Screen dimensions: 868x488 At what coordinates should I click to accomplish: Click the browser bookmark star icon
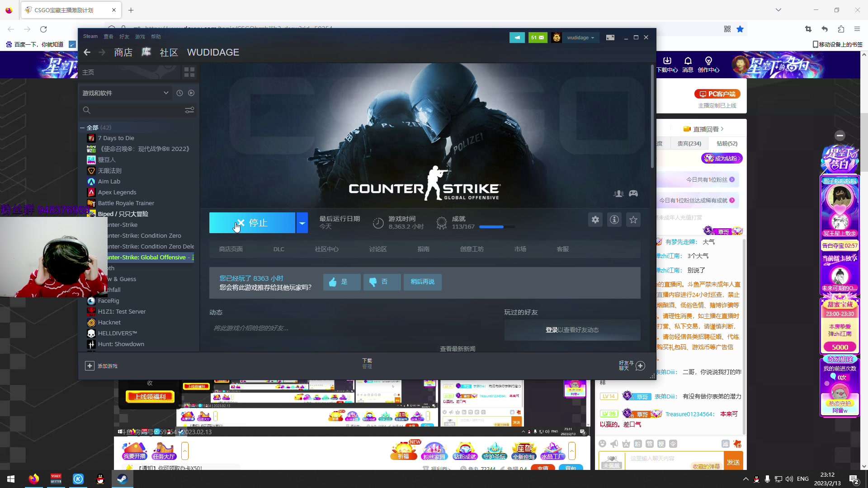pyautogui.click(x=740, y=29)
